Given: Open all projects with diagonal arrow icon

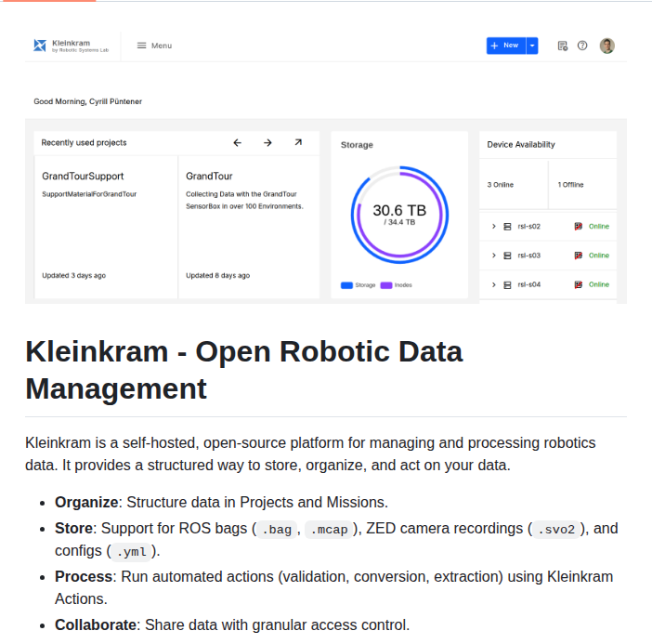Looking at the screenshot, I should 298,142.
